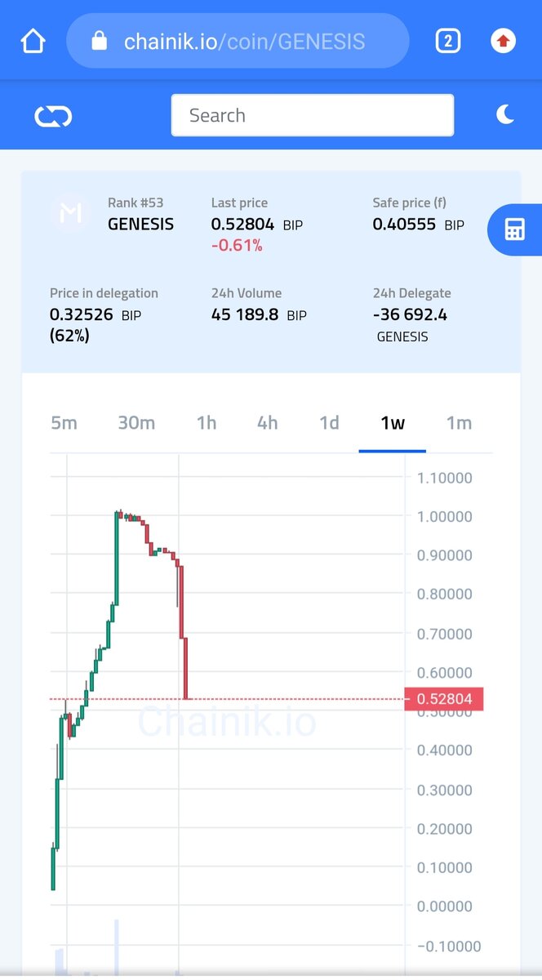Expand the address bar showing chainik.io/coin/GENESIS
The height and width of the screenshot is (980, 542).
click(238, 40)
